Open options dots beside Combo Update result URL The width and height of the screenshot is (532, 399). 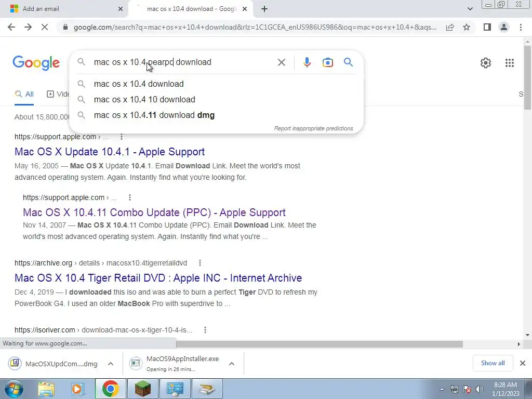[x=129, y=197]
